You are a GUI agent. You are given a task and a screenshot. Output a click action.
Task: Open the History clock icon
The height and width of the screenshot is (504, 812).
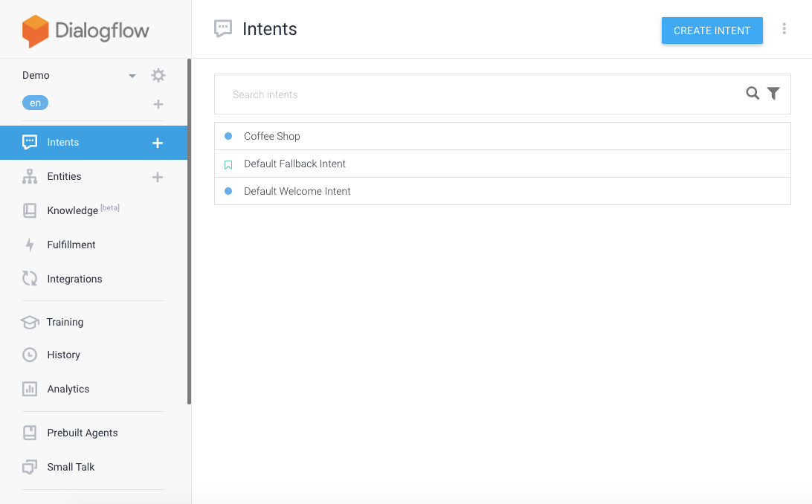(30, 355)
